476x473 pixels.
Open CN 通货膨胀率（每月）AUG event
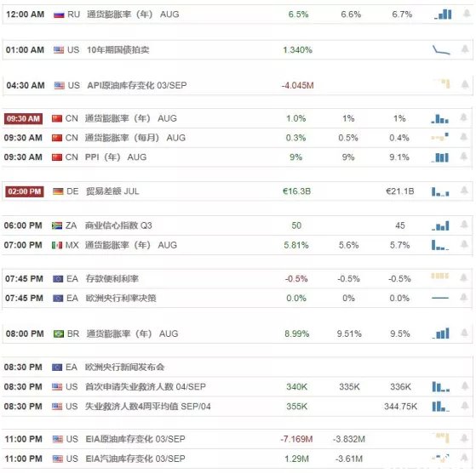[135, 138]
